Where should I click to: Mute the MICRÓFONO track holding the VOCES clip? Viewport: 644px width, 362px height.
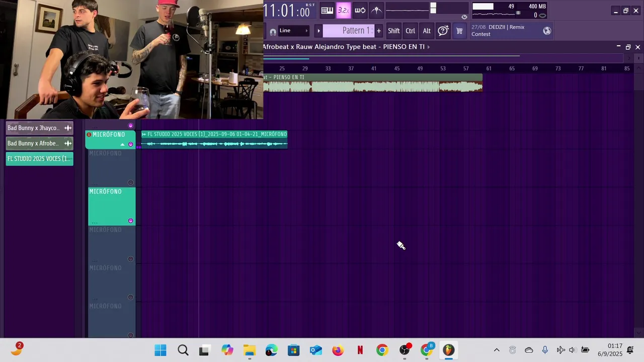[131, 144]
